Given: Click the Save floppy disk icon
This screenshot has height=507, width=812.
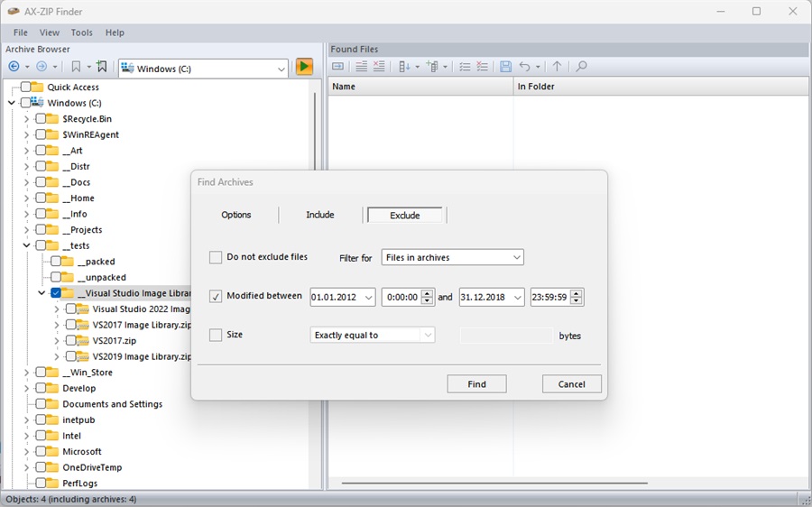Looking at the screenshot, I should (506, 66).
